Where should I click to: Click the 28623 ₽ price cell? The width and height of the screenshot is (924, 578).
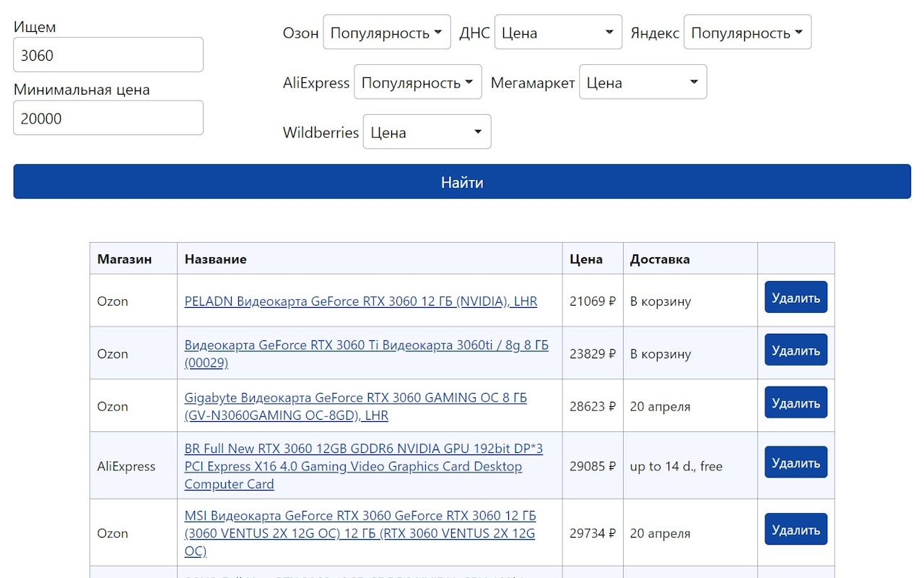pyautogui.click(x=593, y=407)
